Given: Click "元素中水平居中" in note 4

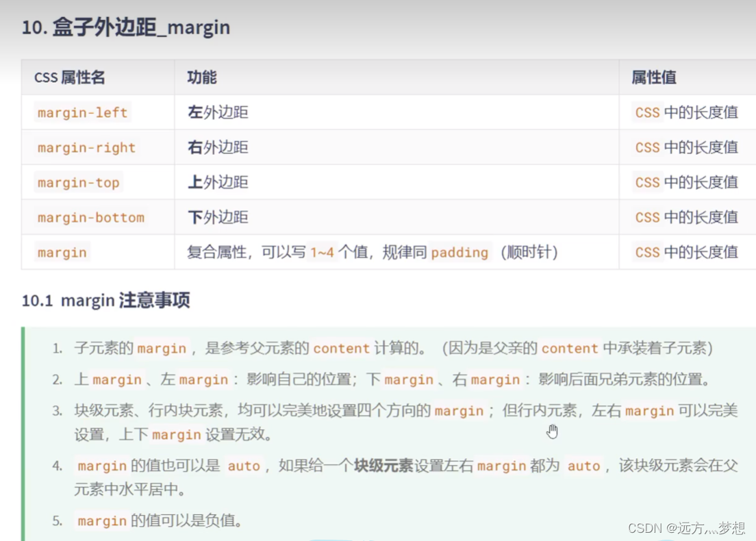Looking at the screenshot, I should click(x=126, y=490).
